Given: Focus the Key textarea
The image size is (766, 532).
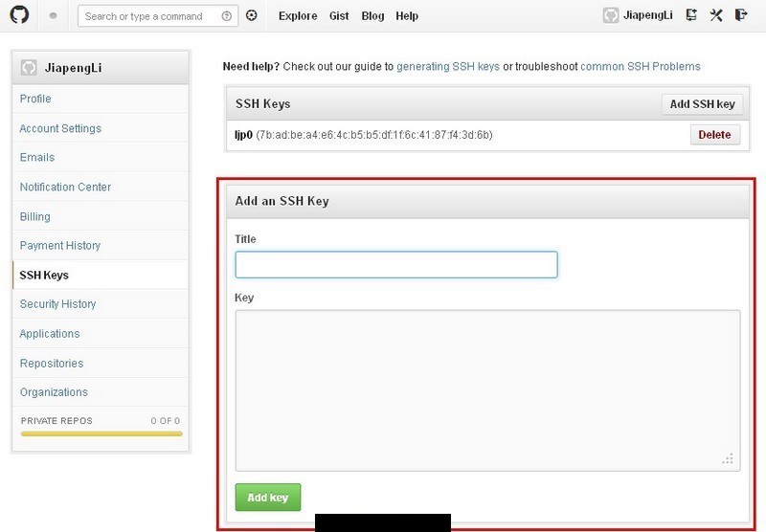Looking at the screenshot, I should pyautogui.click(x=487, y=390).
